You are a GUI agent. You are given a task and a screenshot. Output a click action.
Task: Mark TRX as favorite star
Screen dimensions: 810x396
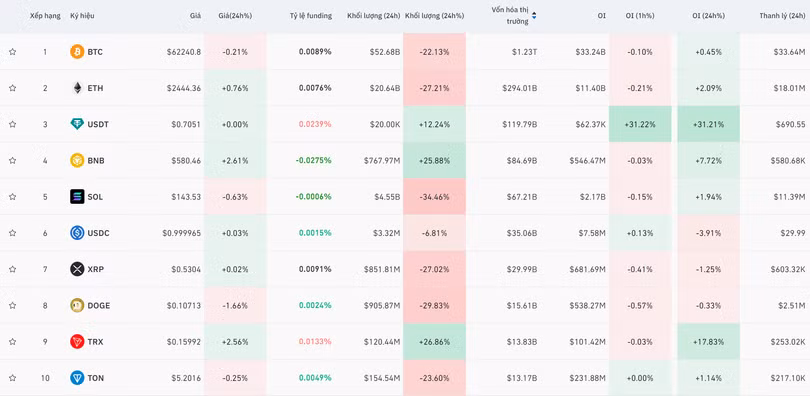(x=12, y=341)
